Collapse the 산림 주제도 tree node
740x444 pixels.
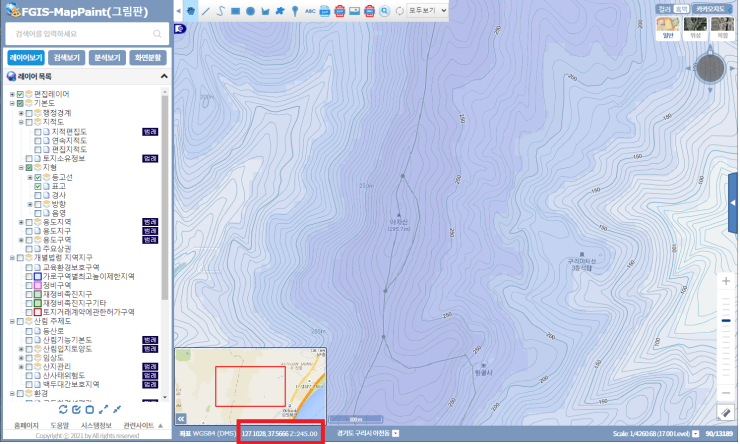[x=12, y=321]
